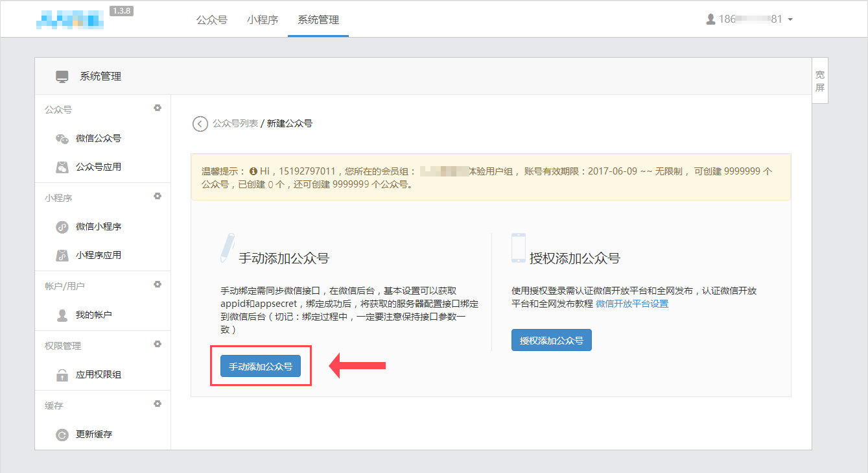Open the 微信开放平台设置 link
Image resolution: width=868 pixels, height=473 pixels.
pos(631,304)
